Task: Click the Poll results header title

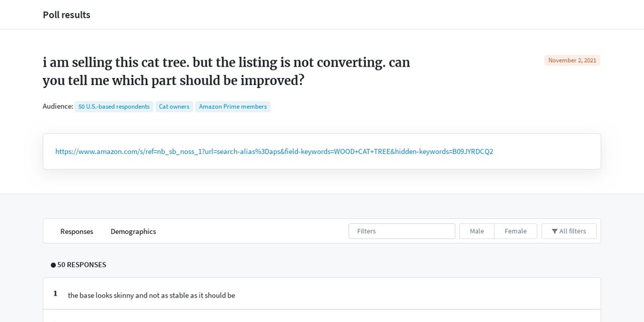Action: [67, 15]
